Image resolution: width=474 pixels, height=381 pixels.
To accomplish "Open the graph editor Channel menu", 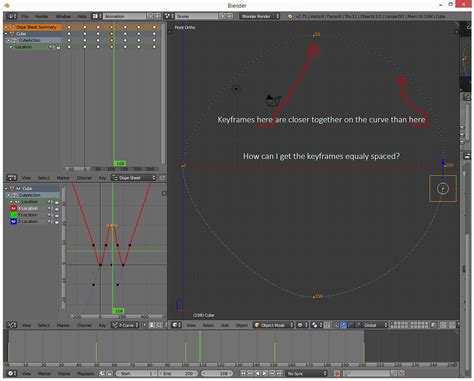I will pyautogui.click(x=84, y=325).
